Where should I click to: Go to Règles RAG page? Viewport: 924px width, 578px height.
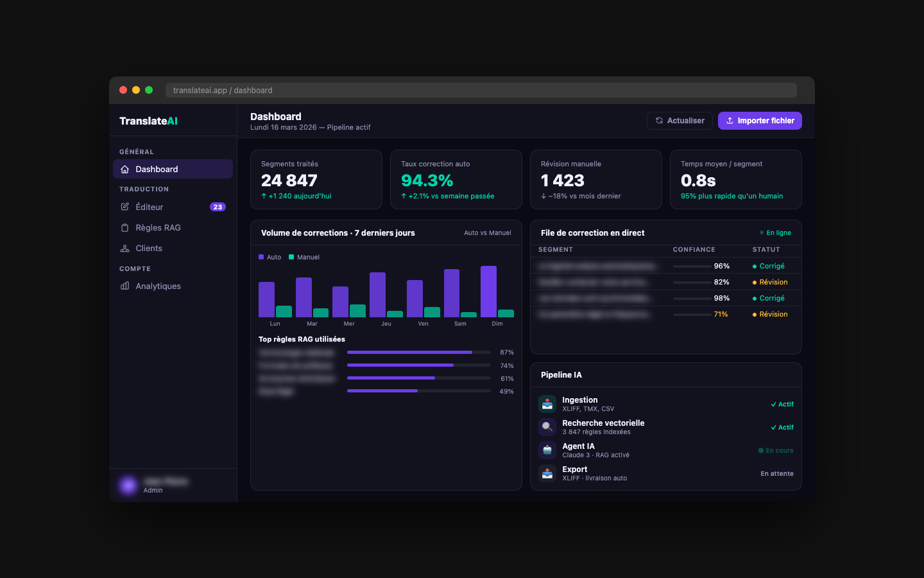coord(173,227)
